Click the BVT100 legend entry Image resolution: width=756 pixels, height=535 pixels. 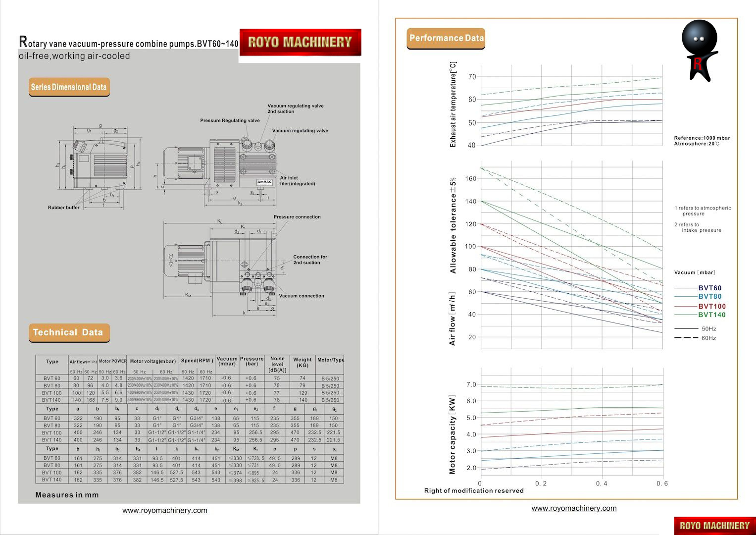click(711, 306)
